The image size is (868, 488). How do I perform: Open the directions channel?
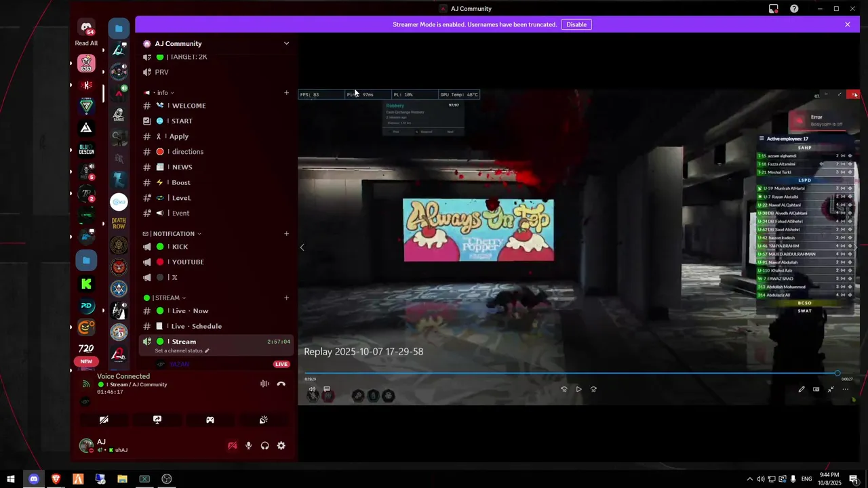[216, 152]
